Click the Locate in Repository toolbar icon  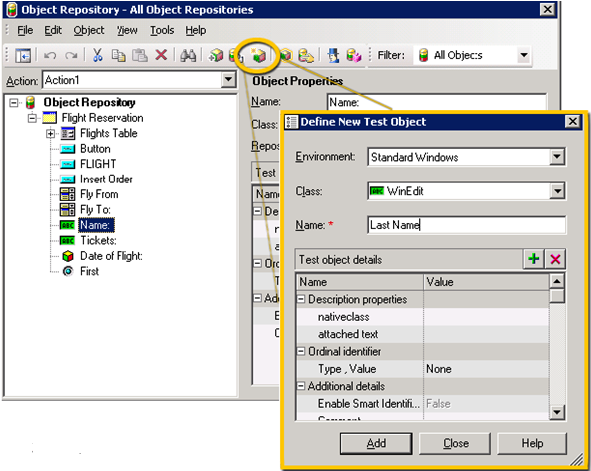[x=306, y=56]
